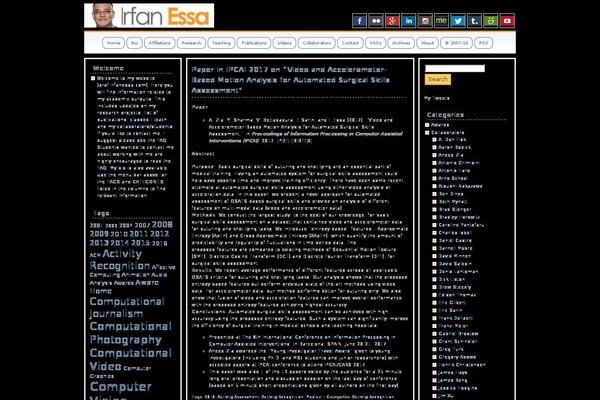This screenshot has width=600, height=400.
Task: Open the Jessica Hodgins category link
Action: click(458, 388)
